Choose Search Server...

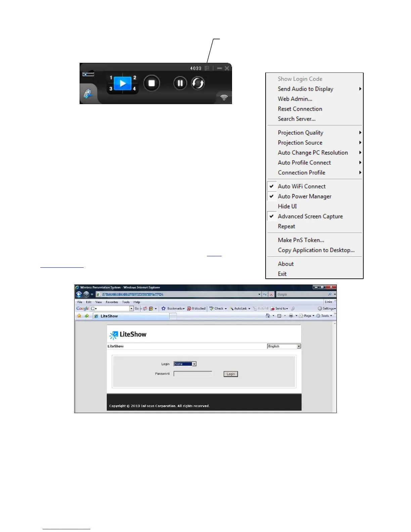point(296,119)
